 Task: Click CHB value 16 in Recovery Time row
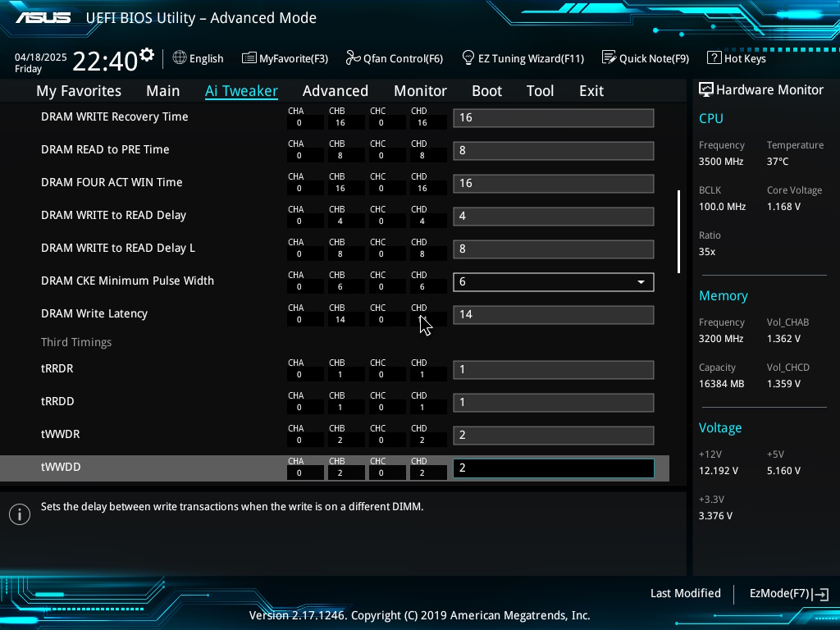(340, 123)
